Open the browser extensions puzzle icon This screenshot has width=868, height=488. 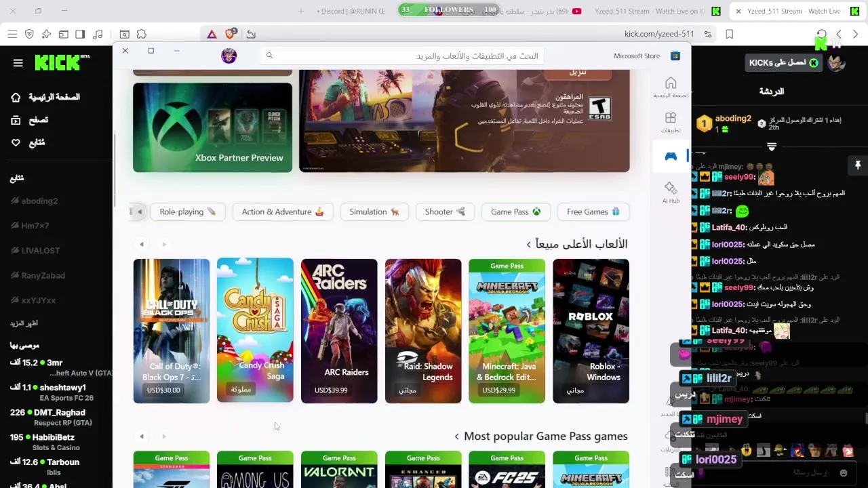click(141, 34)
